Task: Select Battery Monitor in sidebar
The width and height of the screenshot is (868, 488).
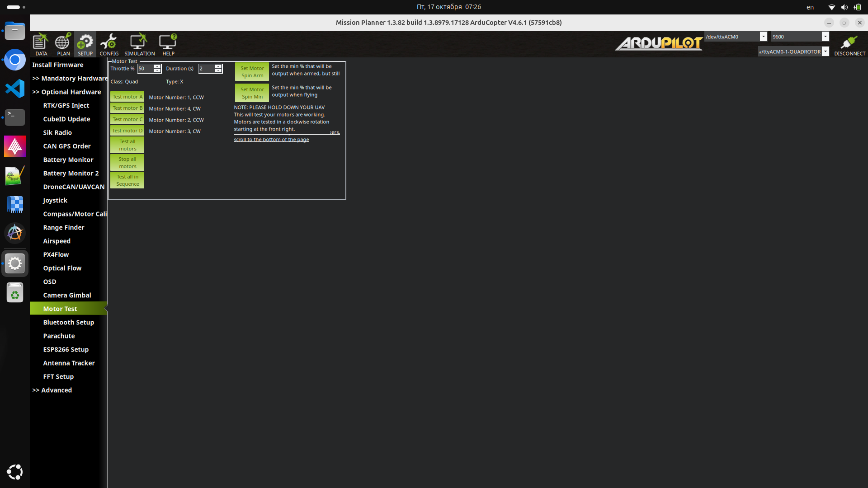Action: pos(68,160)
